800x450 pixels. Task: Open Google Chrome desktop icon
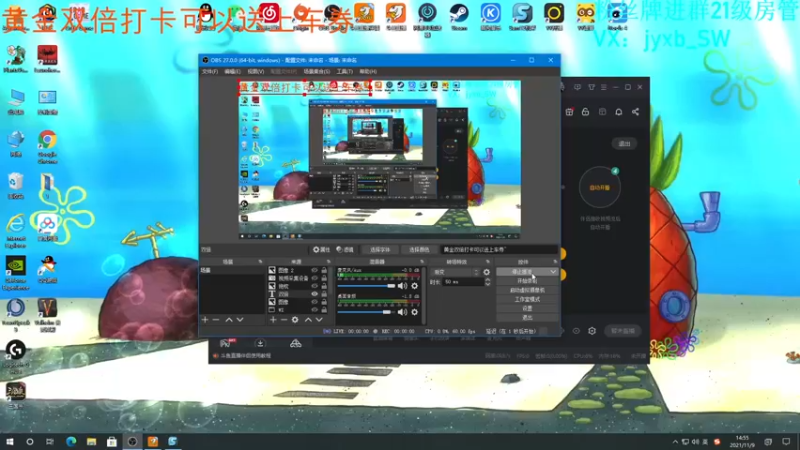47,146
